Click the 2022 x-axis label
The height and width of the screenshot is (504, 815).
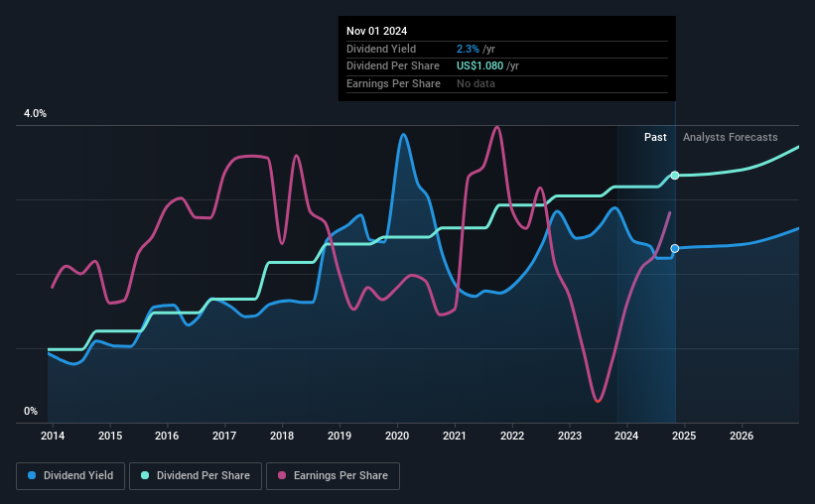tap(512, 436)
